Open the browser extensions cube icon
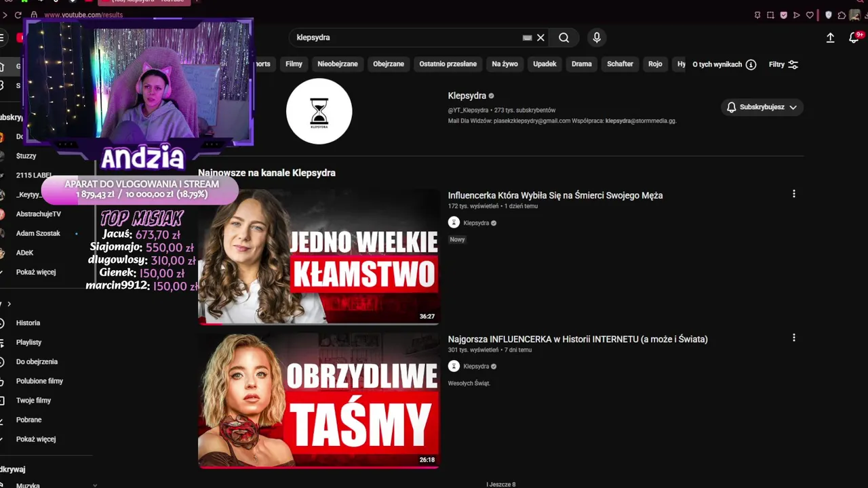Viewport: 868px width, 488px height. coord(842,15)
